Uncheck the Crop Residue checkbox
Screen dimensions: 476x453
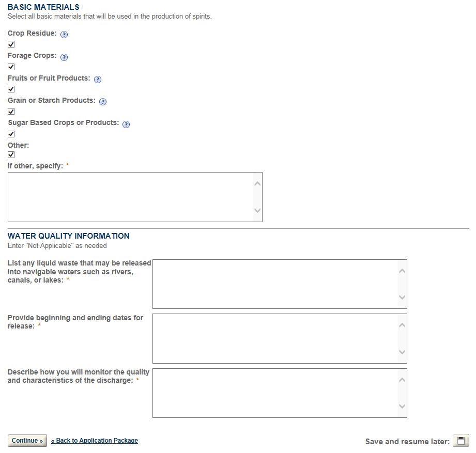click(x=11, y=44)
